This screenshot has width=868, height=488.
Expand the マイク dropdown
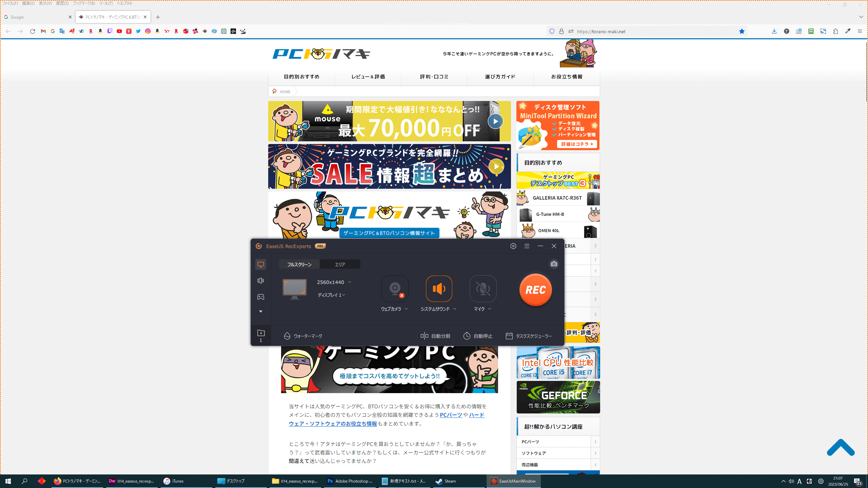(x=490, y=309)
